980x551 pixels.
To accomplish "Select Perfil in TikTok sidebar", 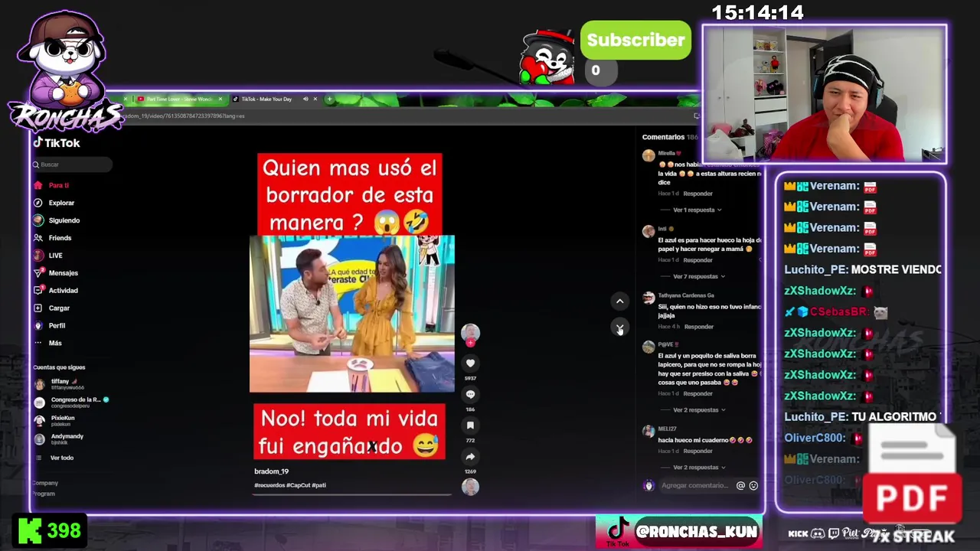I will 57,325.
